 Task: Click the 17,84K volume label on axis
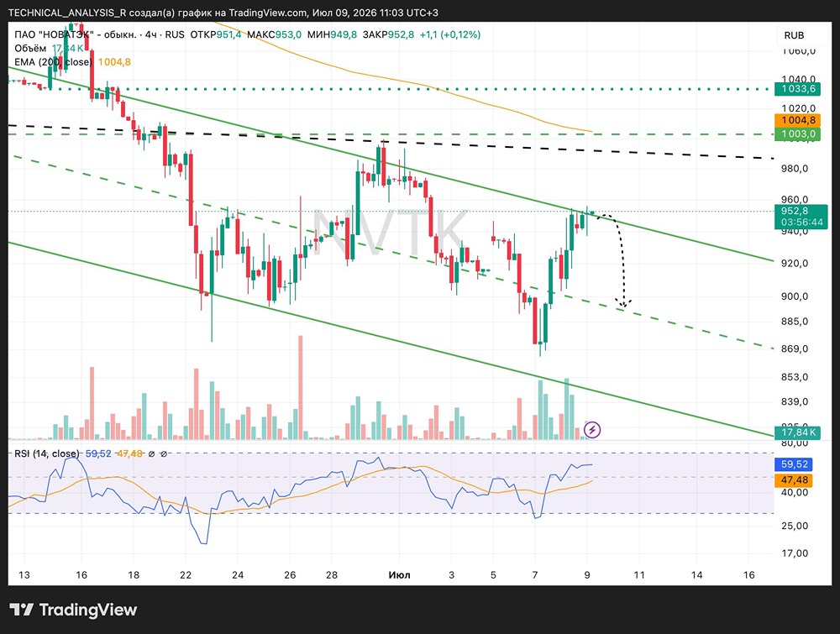pos(798,432)
